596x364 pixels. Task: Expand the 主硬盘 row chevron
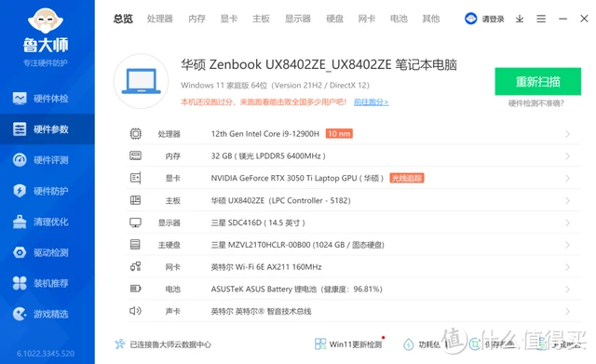click(x=567, y=245)
